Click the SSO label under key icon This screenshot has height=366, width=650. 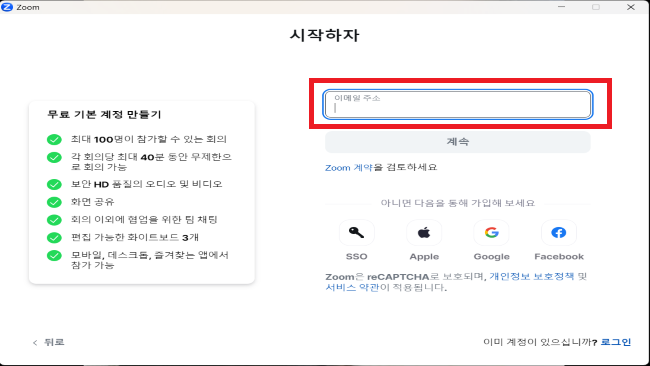pyautogui.click(x=357, y=257)
